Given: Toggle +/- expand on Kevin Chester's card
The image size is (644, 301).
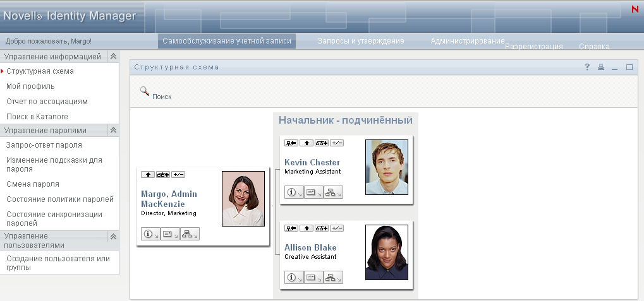Looking at the screenshot, I should tap(337, 143).
